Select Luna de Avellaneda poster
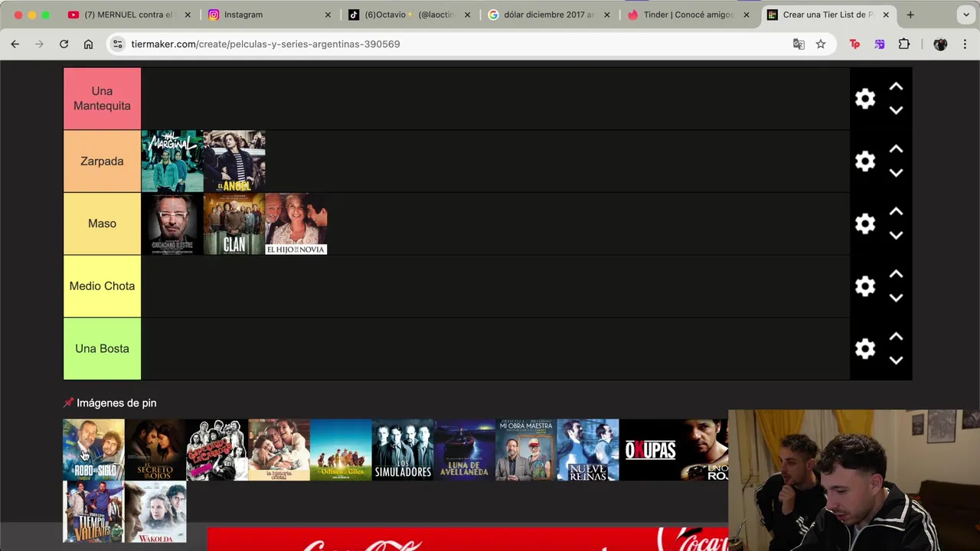This screenshot has height=551, width=980. (465, 450)
